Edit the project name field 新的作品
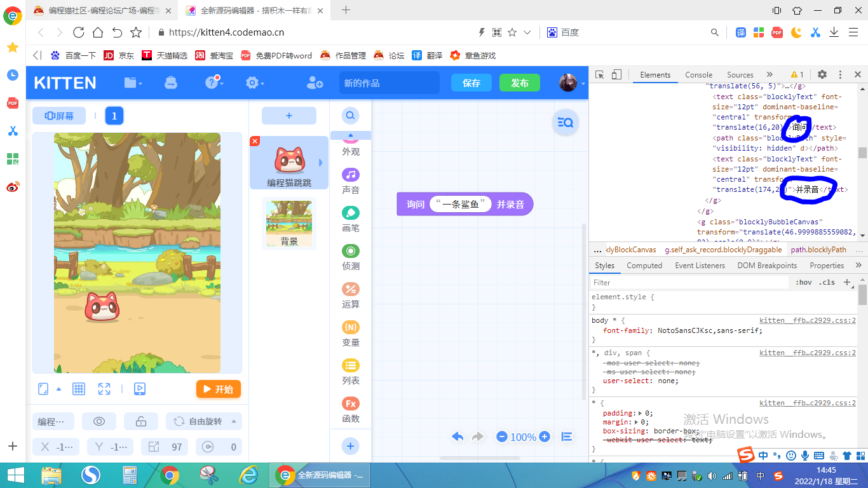 (x=389, y=83)
